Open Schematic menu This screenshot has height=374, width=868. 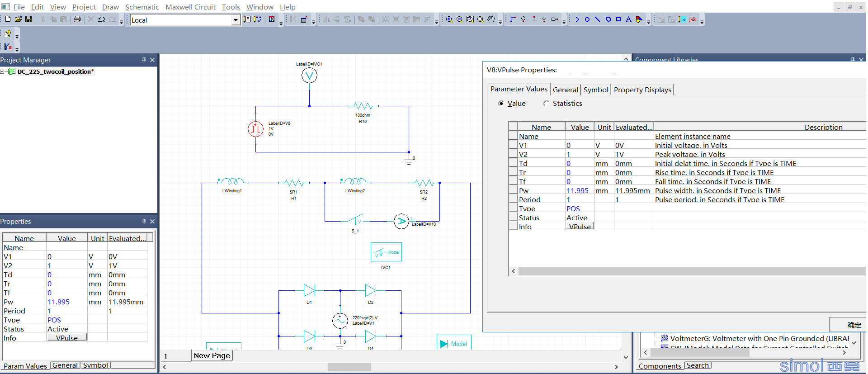point(142,7)
